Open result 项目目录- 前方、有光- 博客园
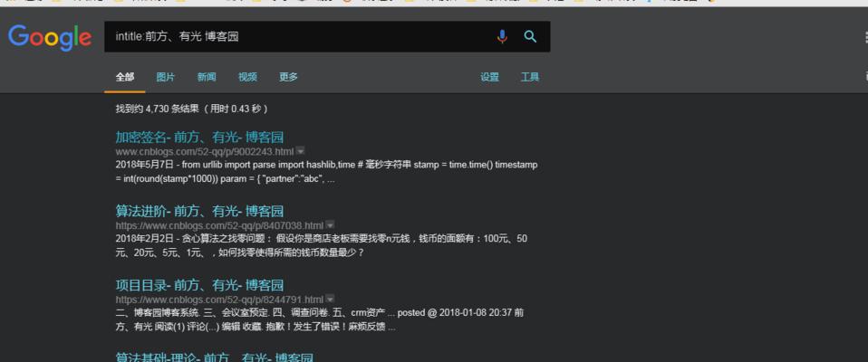 click(x=199, y=285)
